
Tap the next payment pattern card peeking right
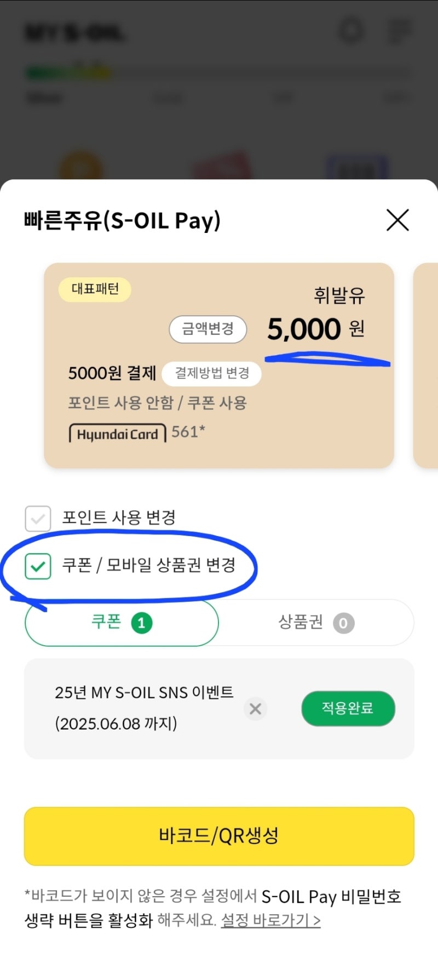click(x=427, y=365)
